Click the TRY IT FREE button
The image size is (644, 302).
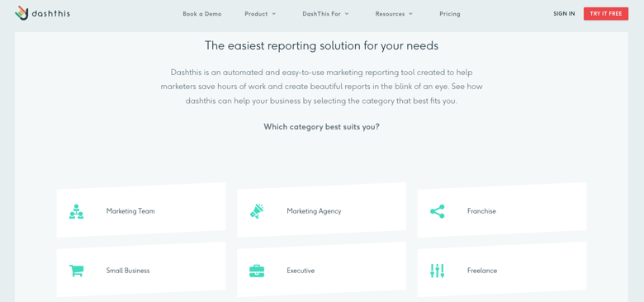(606, 13)
